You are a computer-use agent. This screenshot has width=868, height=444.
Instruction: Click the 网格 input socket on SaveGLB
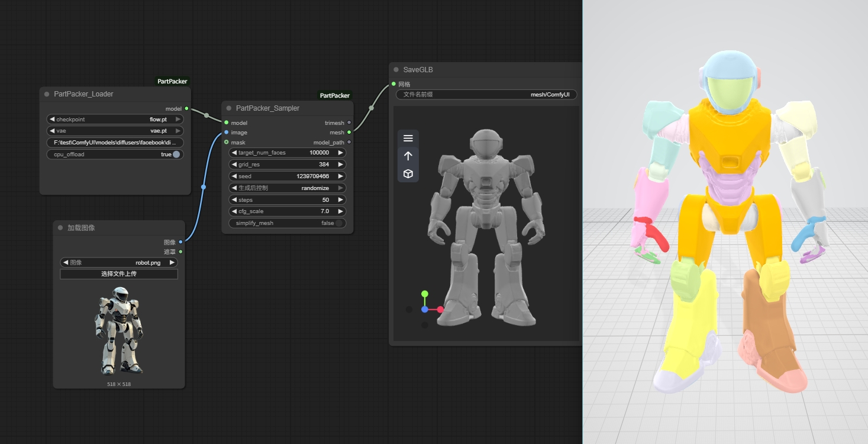click(x=393, y=84)
